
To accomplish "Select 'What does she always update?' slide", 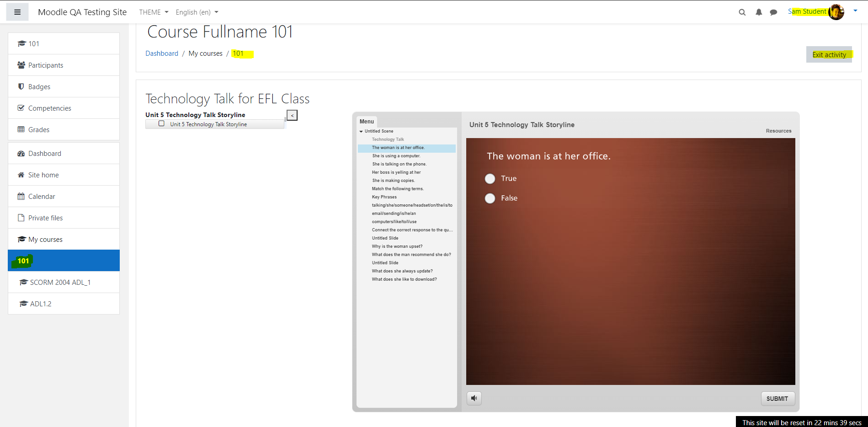I will click(x=402, y=271).
